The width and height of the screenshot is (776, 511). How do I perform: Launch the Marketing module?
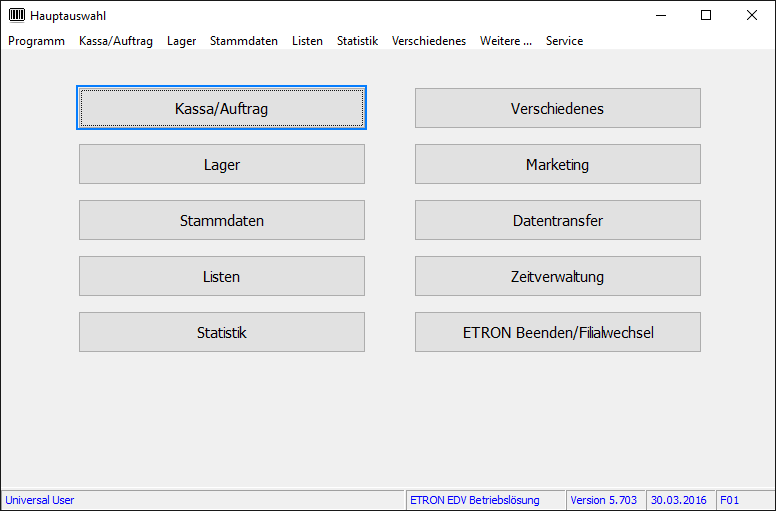pyautogui.click(x=557, y=164)
